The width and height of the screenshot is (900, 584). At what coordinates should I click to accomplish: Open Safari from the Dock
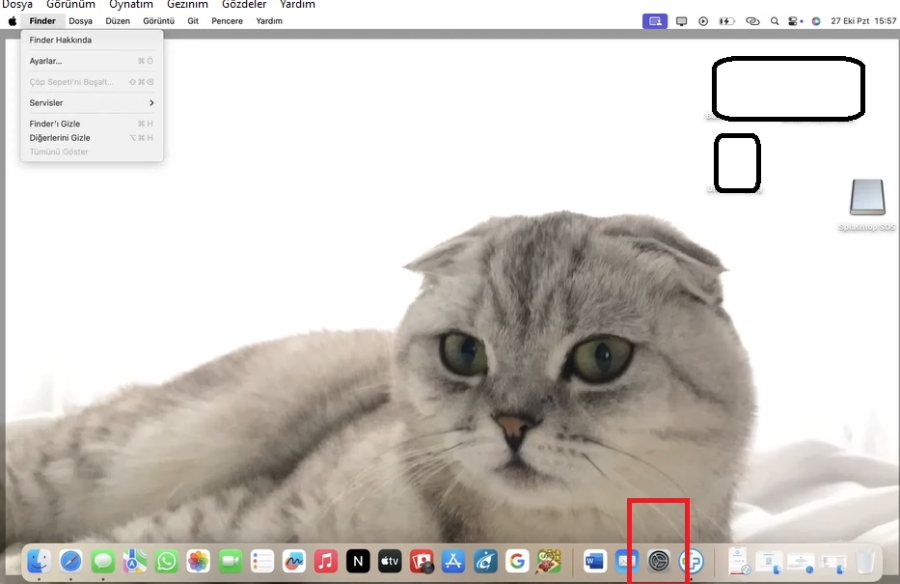(x=70, y=561)
